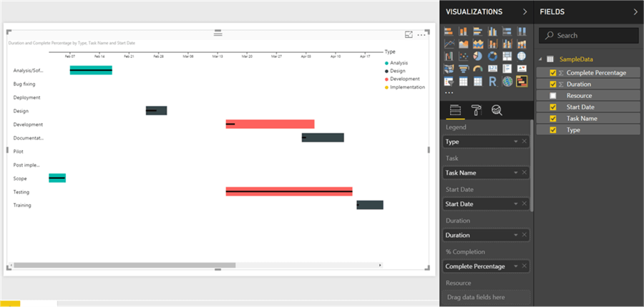The width and height of the screenshot is (644, 307).
Task: Select the Testing task bar
Action: 289,192
